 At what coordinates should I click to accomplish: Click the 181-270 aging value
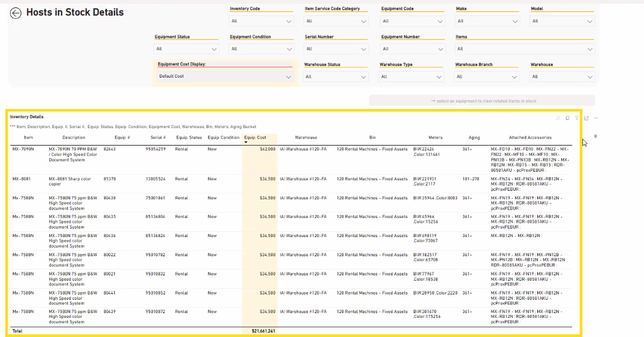point(471,179)
